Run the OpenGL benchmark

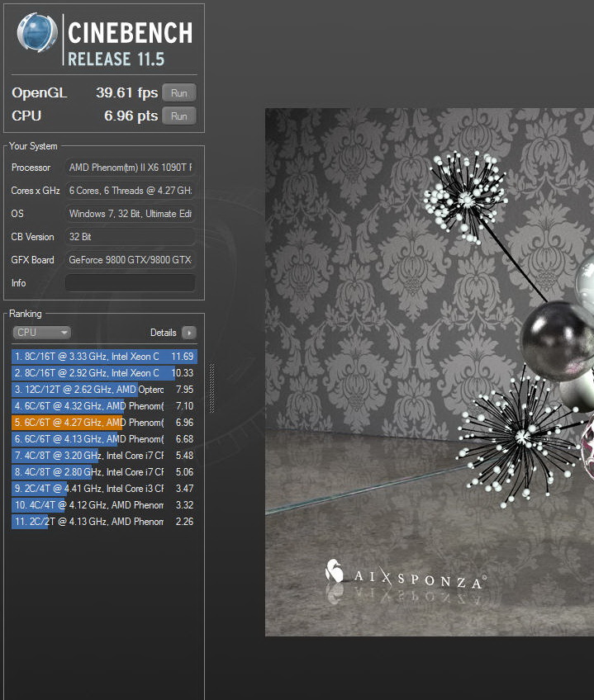pyautogui.click(x=178, y=92)
